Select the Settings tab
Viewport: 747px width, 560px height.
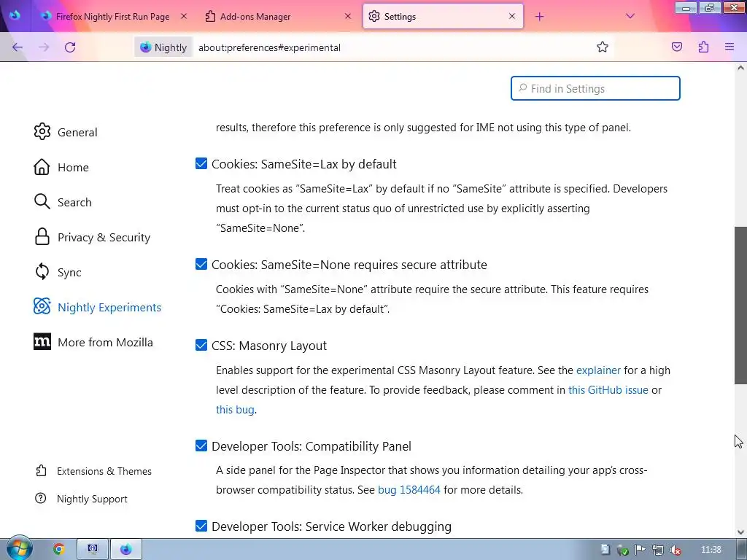pos(443,16)
